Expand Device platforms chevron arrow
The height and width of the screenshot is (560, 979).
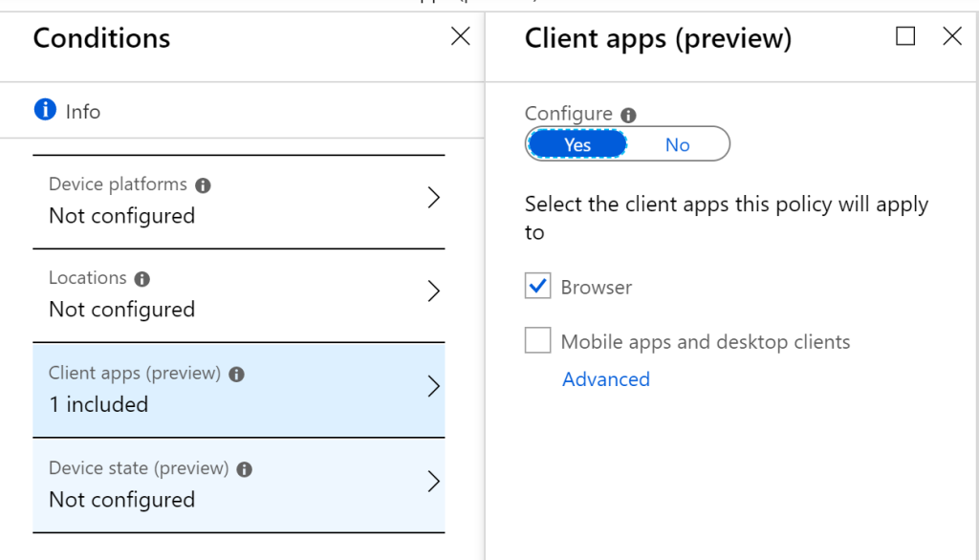pyautogui.click(x=434, y=198)
